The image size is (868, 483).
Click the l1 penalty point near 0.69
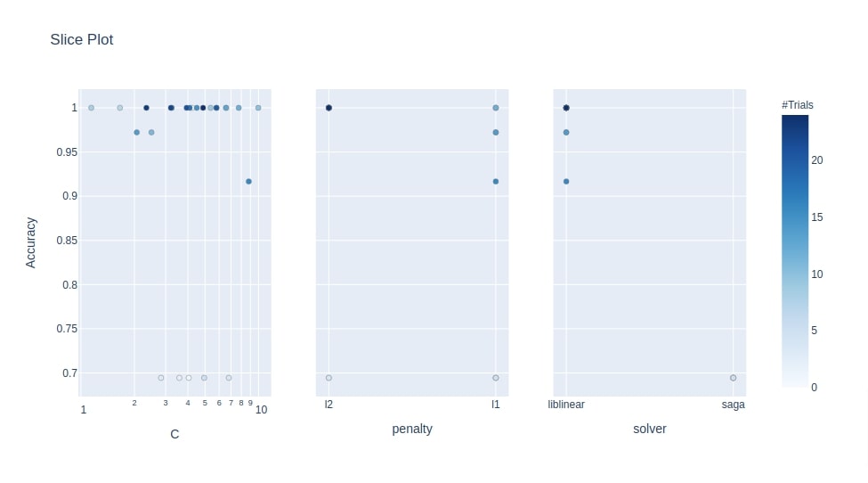496,378
